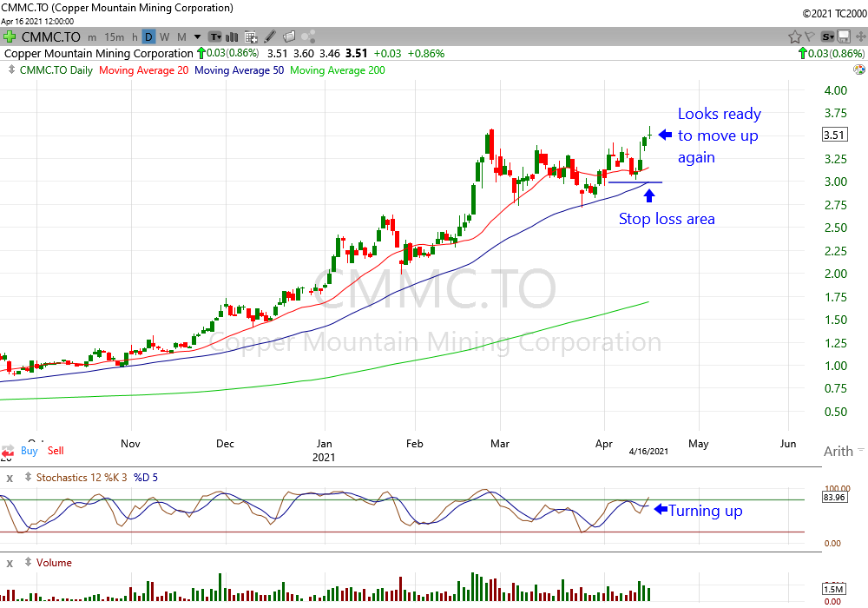Click the Volume indicator label
This screenshot has width=868, height=608.
54,563
